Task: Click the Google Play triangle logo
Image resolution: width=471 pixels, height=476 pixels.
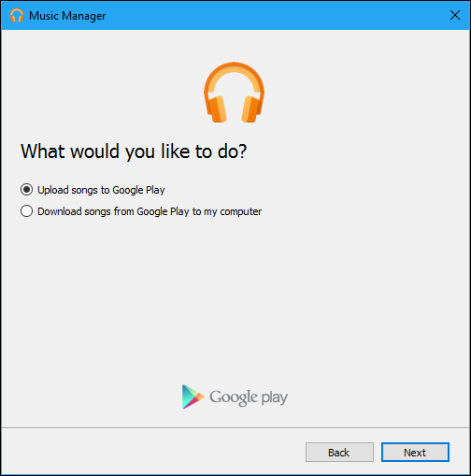Action: click(x=193, y=397)
